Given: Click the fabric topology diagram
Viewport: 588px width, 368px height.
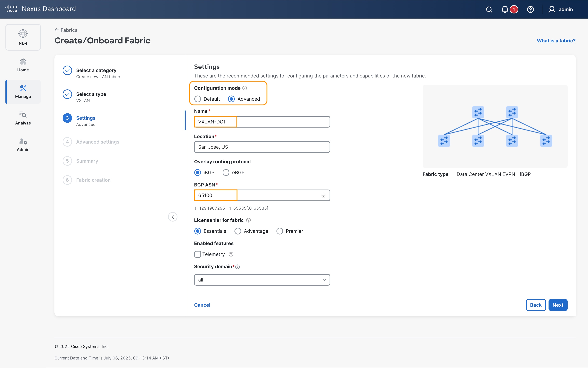Looking at the screenshot, I should point(495,126).
